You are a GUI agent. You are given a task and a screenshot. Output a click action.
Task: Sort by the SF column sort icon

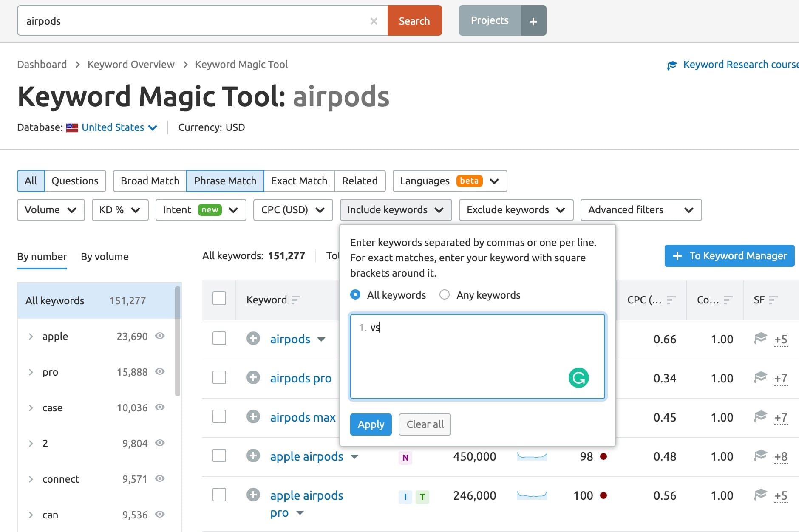(773, 300)
